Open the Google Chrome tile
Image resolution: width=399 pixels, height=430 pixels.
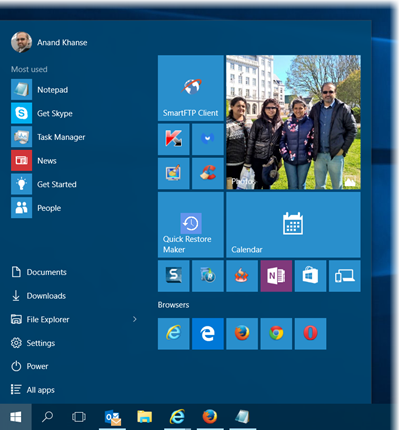coord(276,334)
